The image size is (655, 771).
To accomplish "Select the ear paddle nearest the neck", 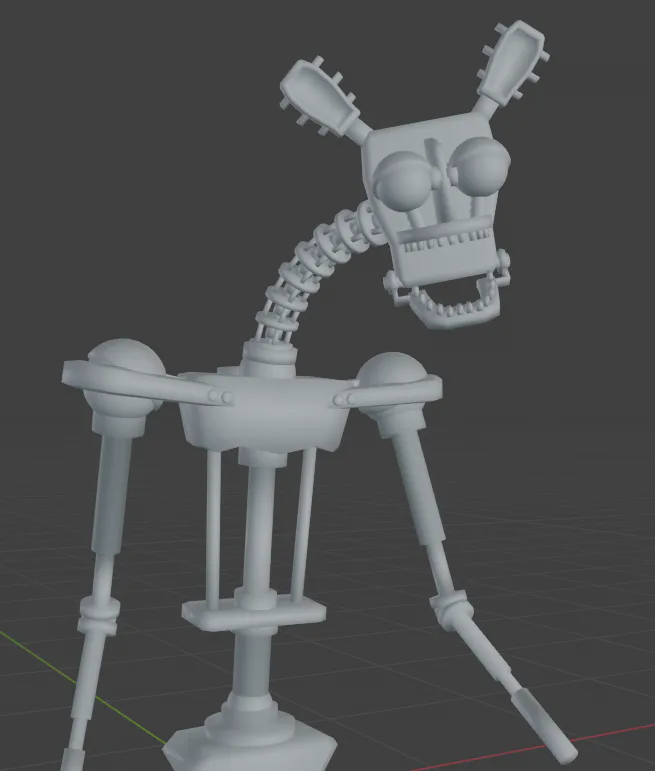I will click(x=319, y=96).
